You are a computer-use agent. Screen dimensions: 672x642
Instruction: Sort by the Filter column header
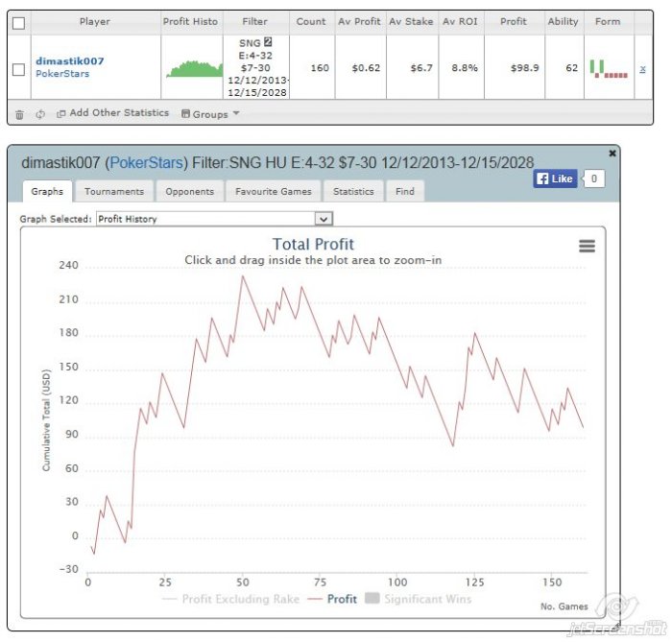click(x=255, y=21)
